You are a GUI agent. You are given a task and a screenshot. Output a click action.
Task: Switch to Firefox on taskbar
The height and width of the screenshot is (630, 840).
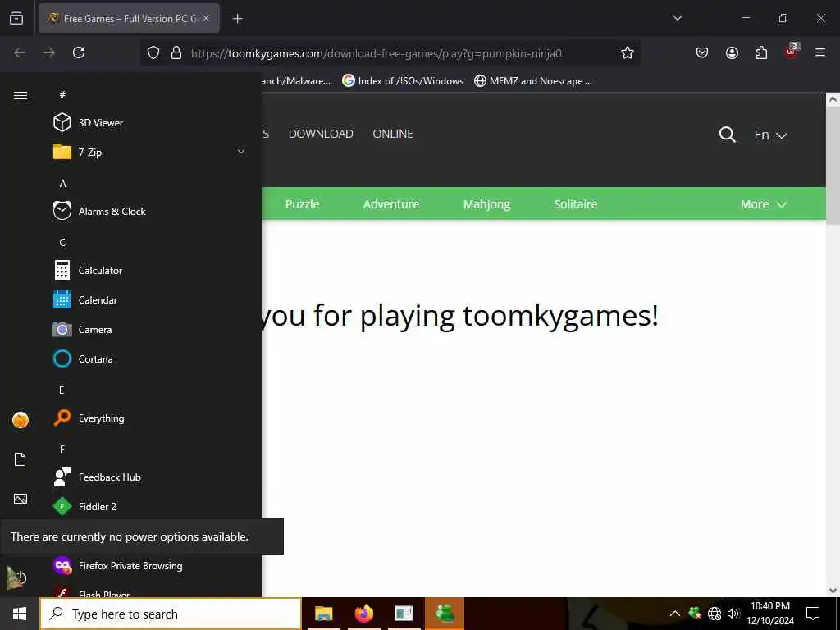click(x=363, y=614)
